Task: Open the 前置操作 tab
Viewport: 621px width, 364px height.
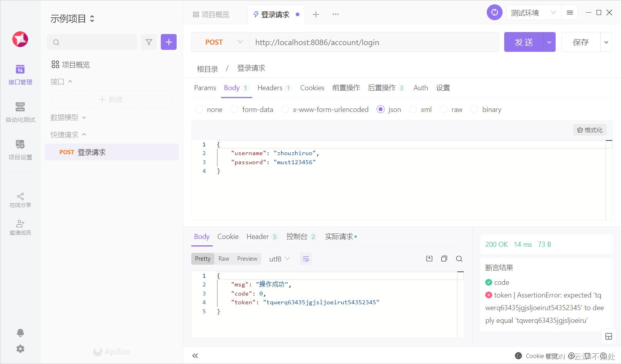Action: [x=346, y=88]
